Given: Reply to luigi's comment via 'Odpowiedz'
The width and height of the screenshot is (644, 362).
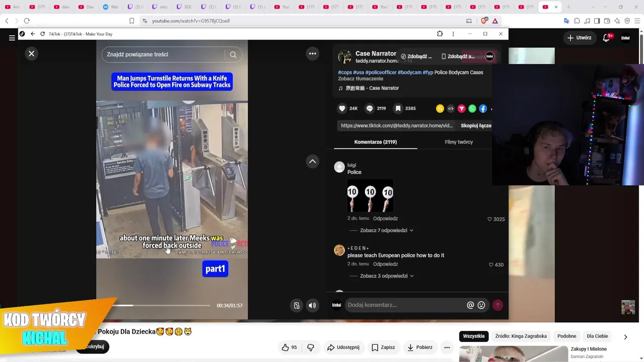Looking at the screenshot, I should click(385, 219).
